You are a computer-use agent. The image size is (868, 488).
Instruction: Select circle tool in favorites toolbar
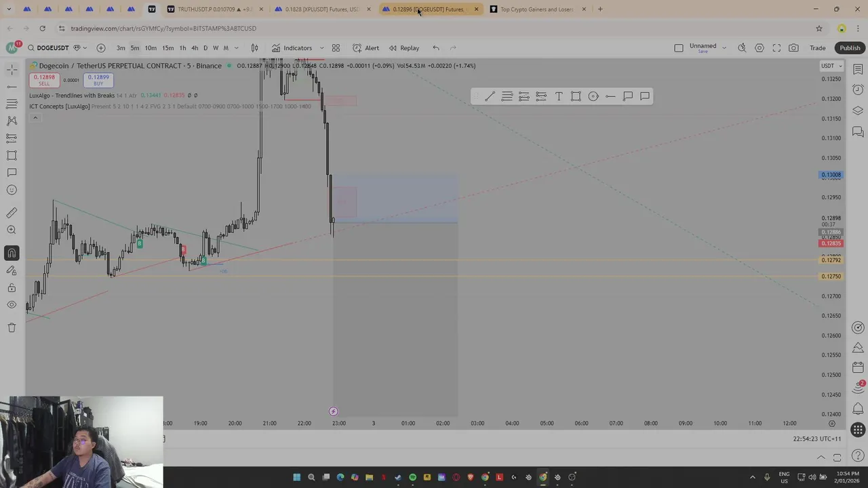click(593, 96)
